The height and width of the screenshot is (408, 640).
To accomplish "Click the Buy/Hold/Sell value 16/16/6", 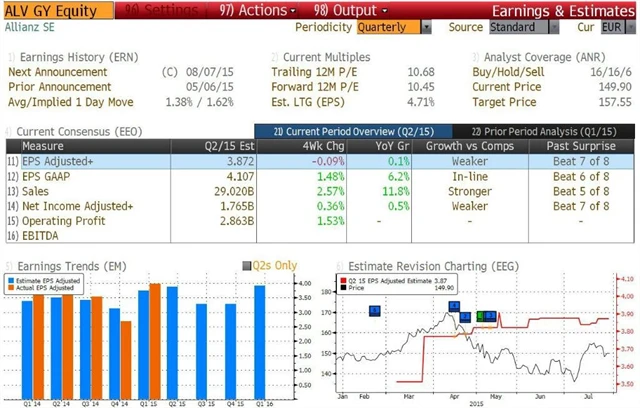I will pyautogui.click(x=611, y=72).
